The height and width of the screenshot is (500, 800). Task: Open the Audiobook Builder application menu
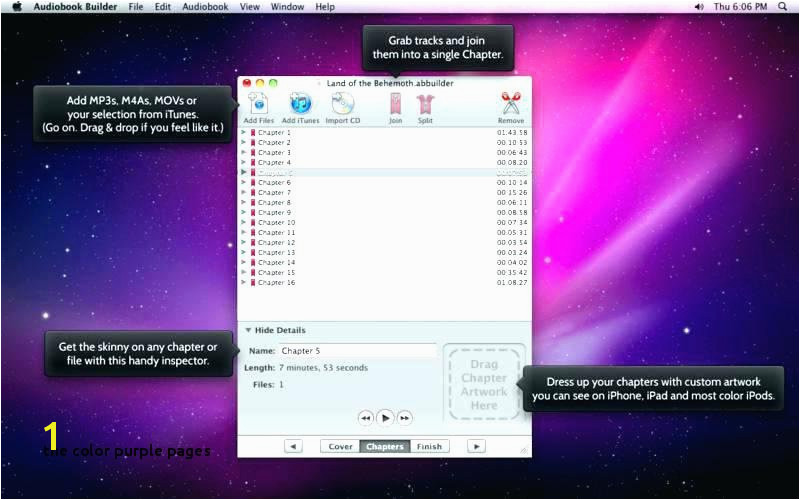click(x=75, y=7)
